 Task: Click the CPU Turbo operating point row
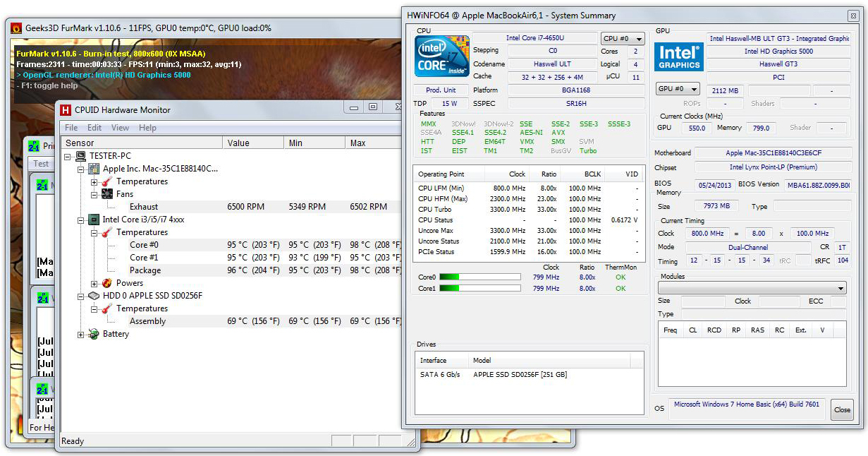pyautogui.click(x=529, y=210)
